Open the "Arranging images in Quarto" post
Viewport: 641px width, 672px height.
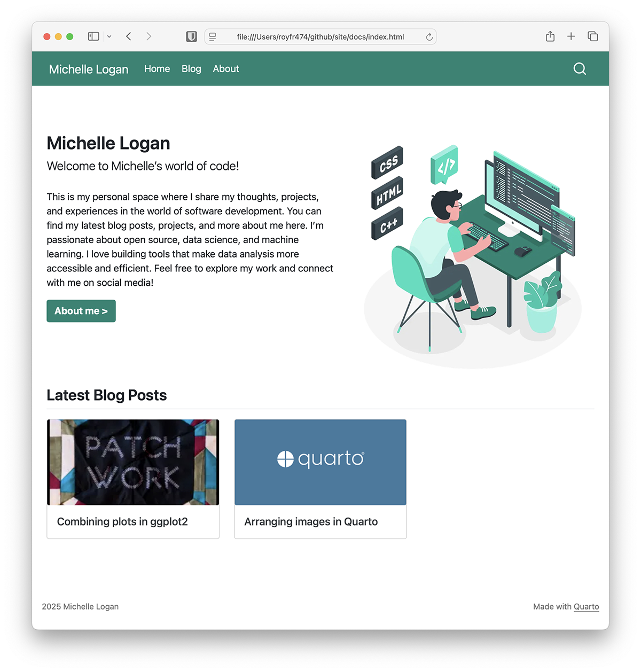pyautogui.click(x=311, y=522)
